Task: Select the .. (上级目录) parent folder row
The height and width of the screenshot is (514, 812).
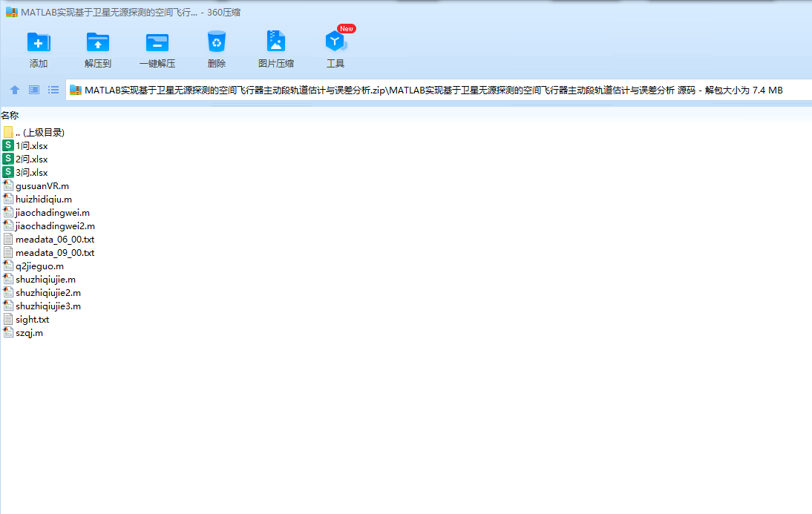Action: point(34,133)
